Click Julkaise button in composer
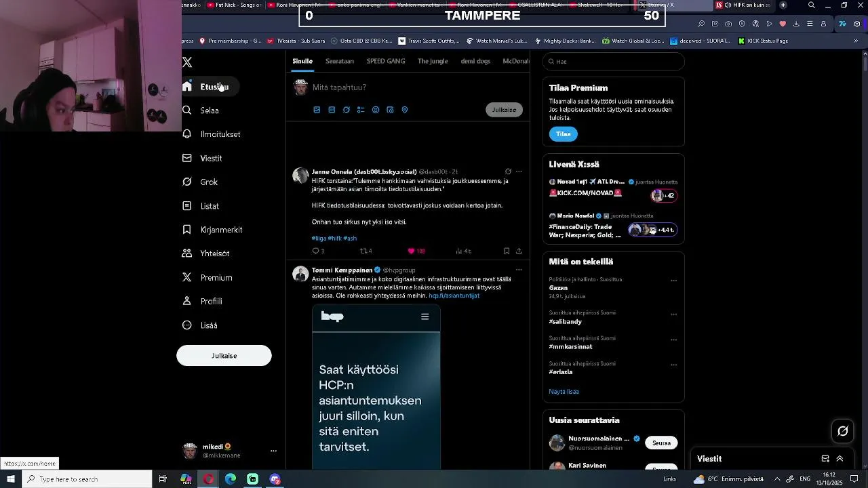This screenshot has width=868, height=488. pyautogui.click(x=505, y=110)
